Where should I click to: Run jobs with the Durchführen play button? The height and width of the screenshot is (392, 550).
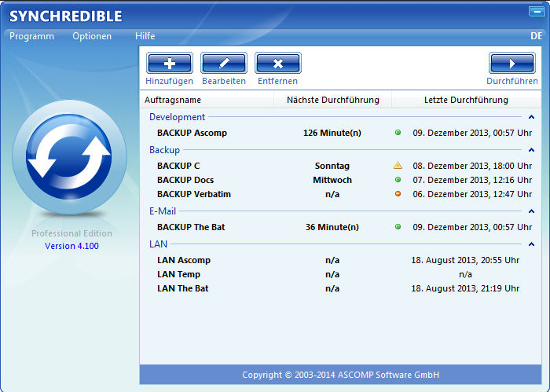(x=512, y=63)
